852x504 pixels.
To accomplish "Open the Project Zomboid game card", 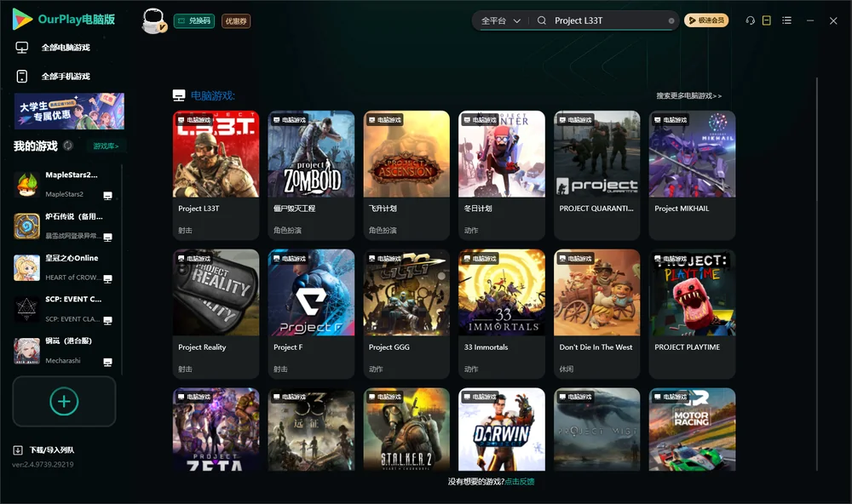I will click(311, 175).
